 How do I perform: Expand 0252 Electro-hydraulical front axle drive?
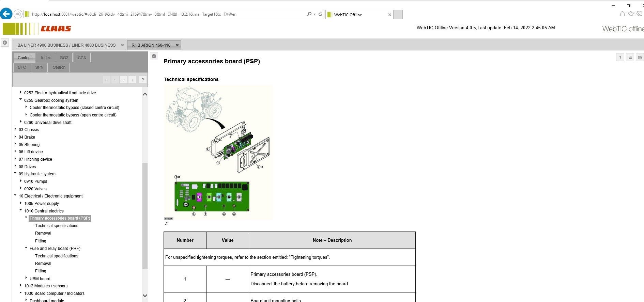coord(20,92)
